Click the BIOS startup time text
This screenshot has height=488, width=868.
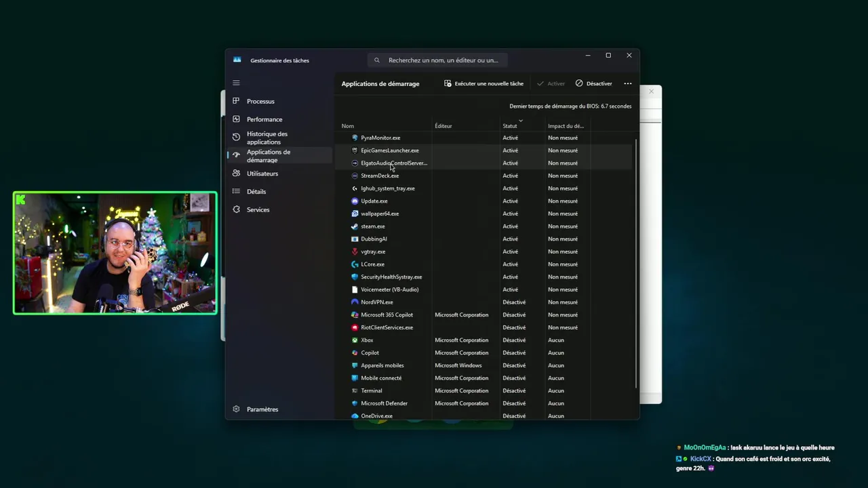pos(570,106)
